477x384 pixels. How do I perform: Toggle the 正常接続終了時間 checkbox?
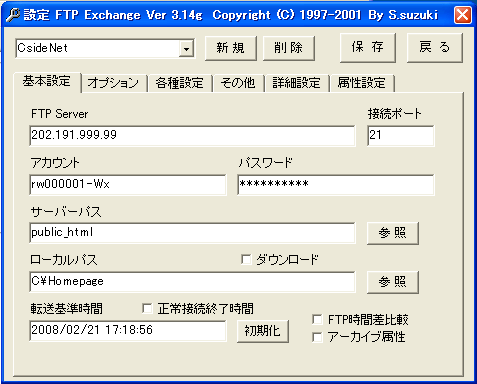point(147,308)
